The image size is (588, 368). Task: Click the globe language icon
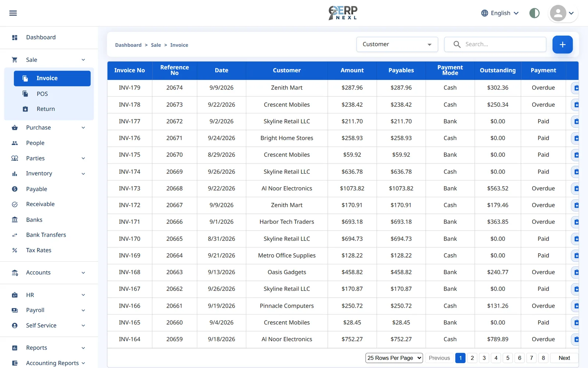pos(485,13)
